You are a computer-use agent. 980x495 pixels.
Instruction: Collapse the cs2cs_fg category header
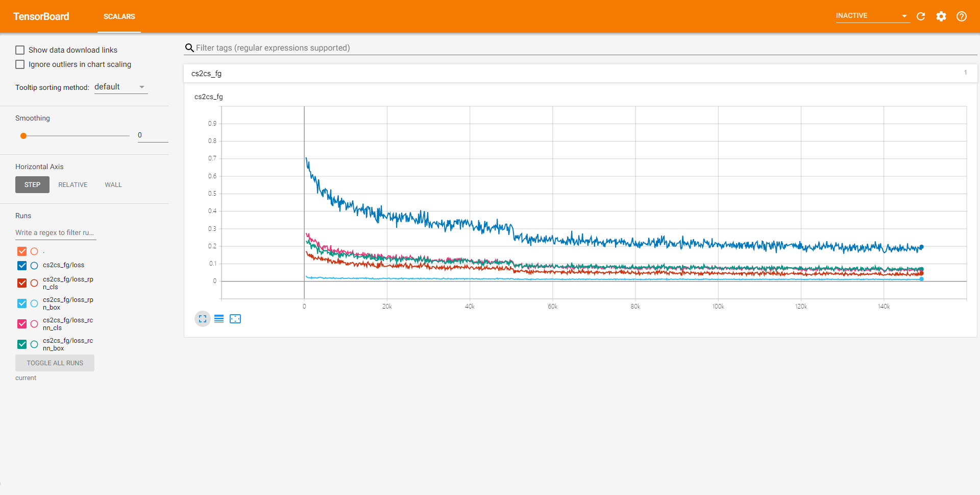(580, 74)
